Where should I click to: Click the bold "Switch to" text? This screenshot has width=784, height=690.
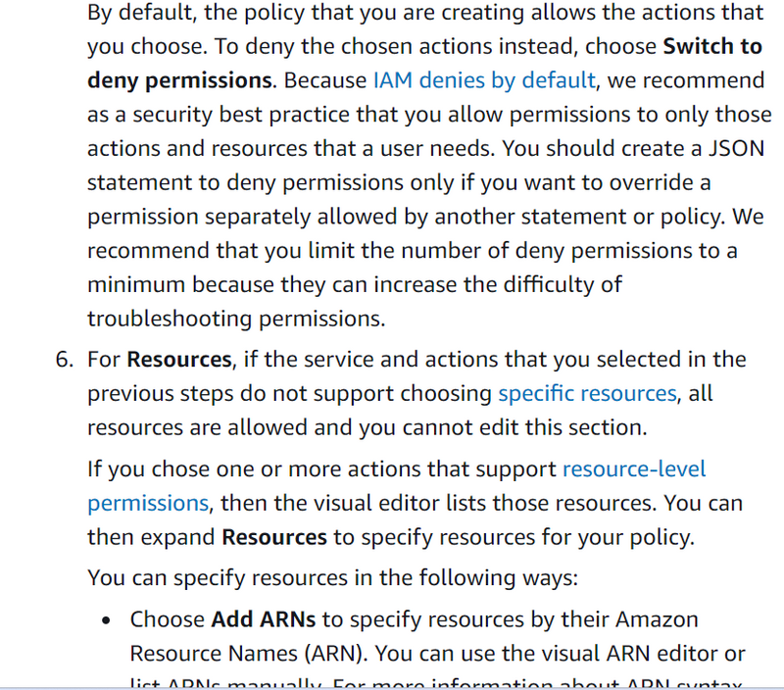tap(711, 46)
